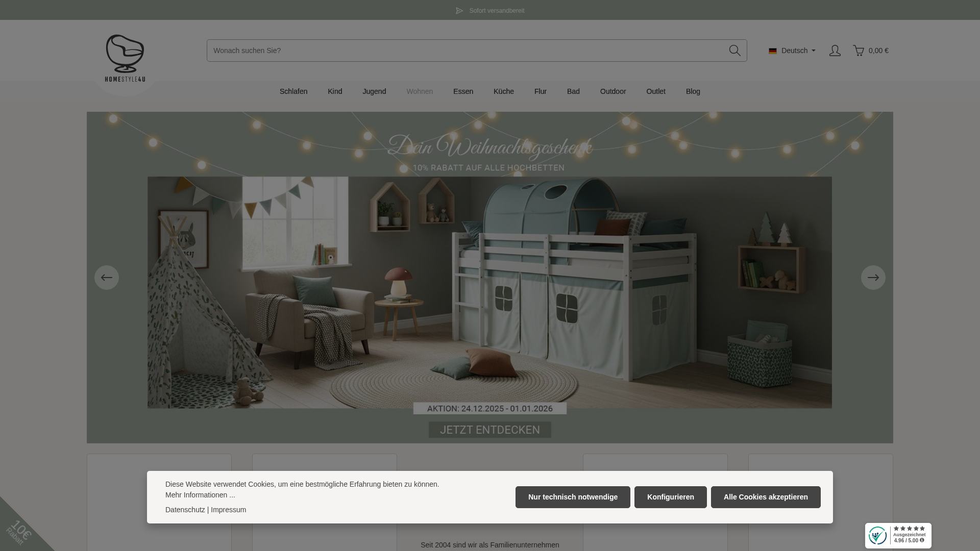Open the Bad menu
The height and width of the screenshot is (551, 980).
573,91
